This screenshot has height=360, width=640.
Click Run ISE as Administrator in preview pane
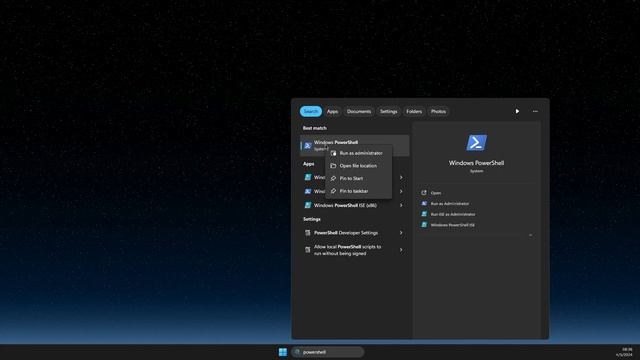(x=453, y=214)
